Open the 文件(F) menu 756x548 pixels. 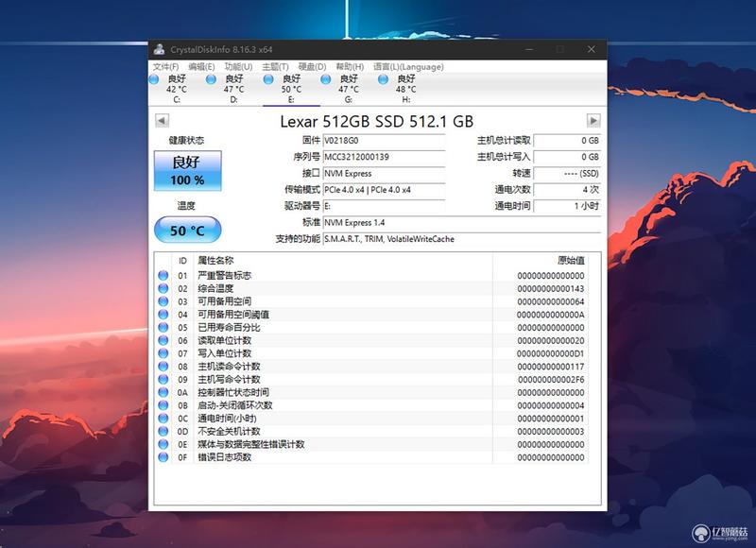165,66
